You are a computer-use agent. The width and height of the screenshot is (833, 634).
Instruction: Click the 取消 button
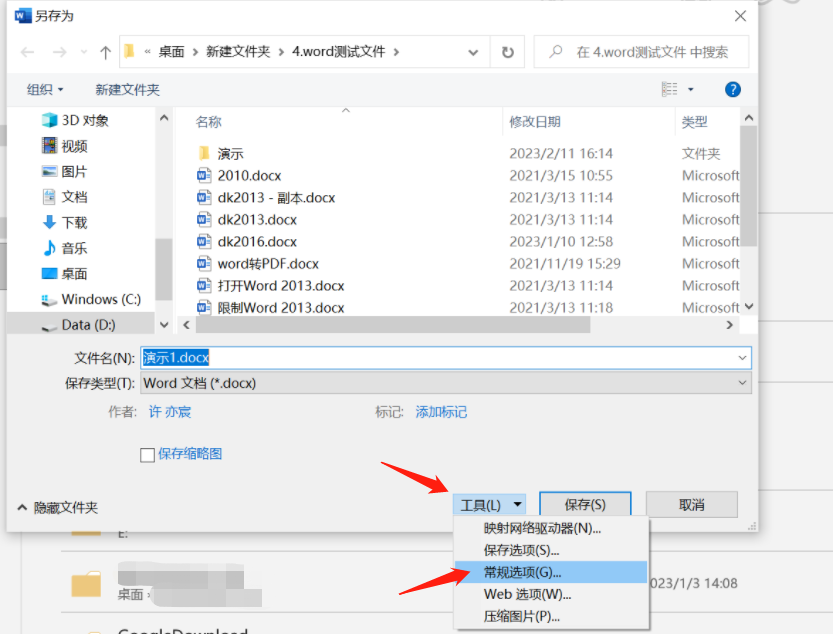691,504
